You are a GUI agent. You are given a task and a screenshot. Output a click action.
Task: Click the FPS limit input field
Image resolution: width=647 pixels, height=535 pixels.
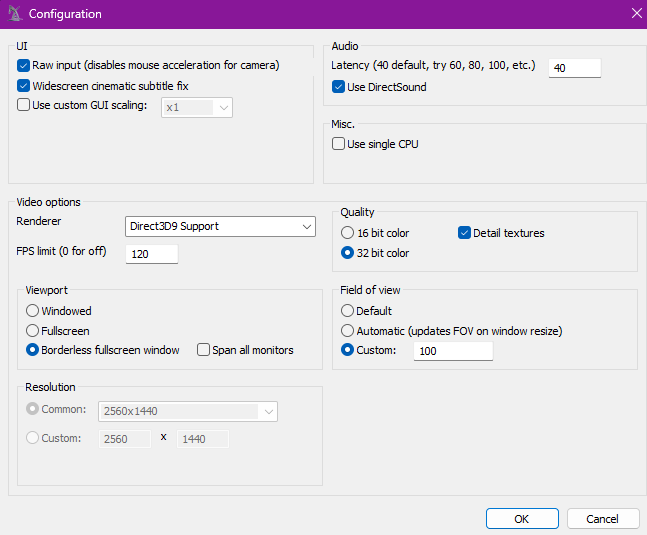coord(152,254)
